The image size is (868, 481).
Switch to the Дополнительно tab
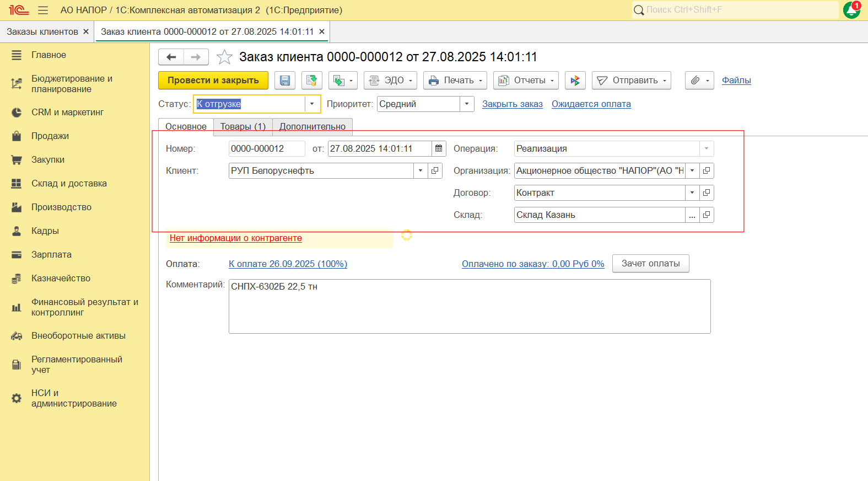click(312, 126)
